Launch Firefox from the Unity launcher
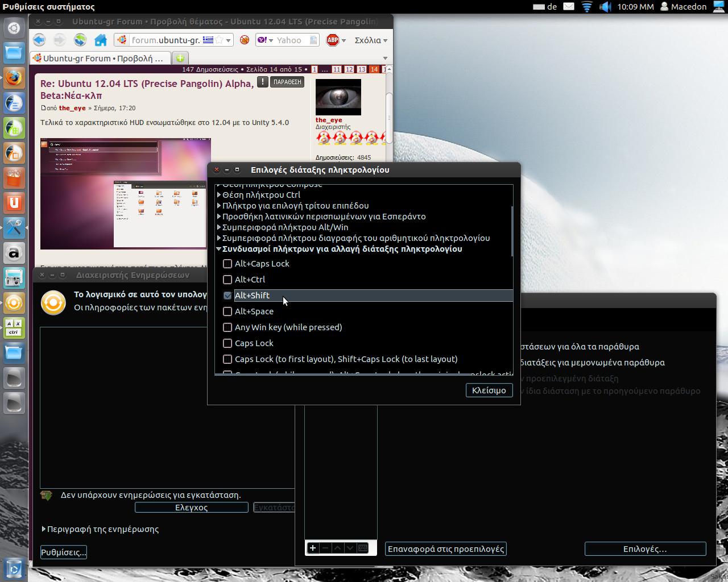728x582 pixels. (x=14, y=78)
